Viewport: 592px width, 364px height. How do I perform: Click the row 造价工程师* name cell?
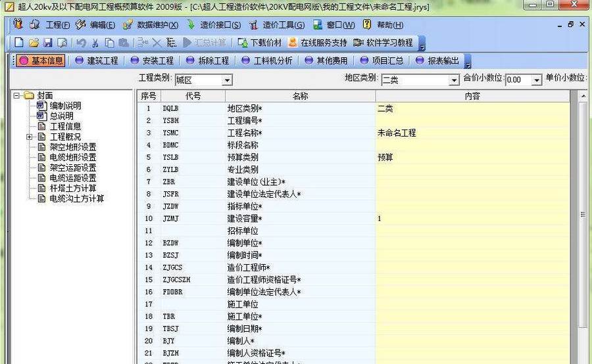point(301,267)
